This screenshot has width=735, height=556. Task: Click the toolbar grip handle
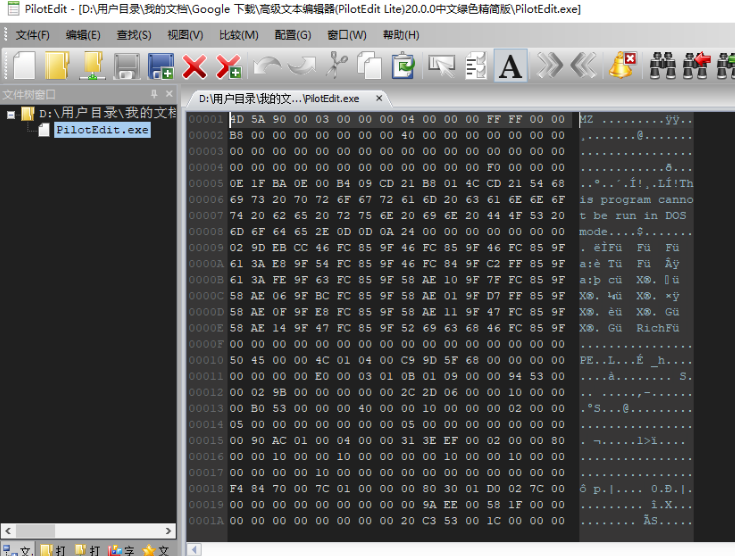click(6, 65)
